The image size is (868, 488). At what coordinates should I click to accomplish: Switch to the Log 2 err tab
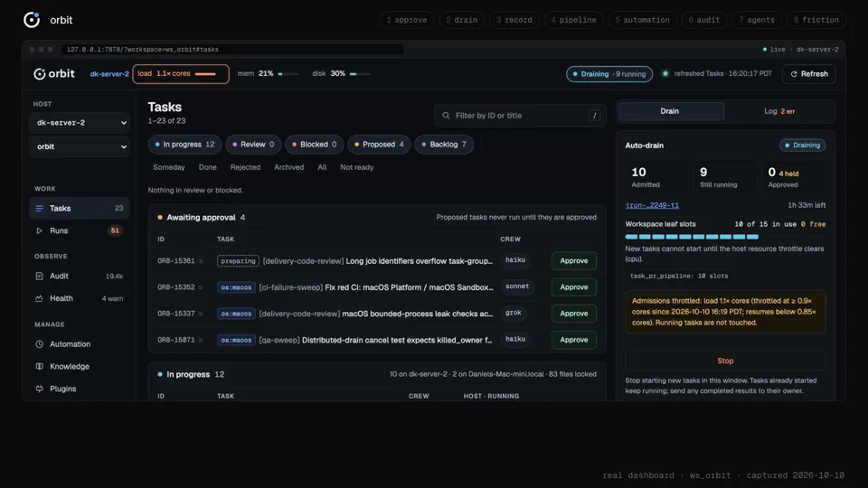779,111
